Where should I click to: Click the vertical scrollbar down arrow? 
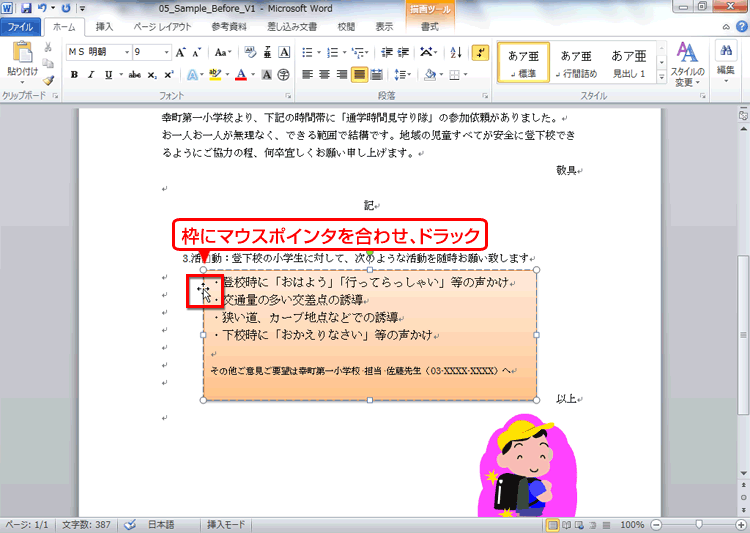(x=743, y=473)
